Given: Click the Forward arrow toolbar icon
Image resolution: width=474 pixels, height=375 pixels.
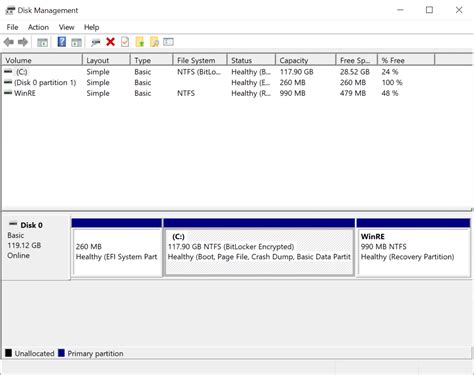Looking at the screenshot, I should coord(23,42).
